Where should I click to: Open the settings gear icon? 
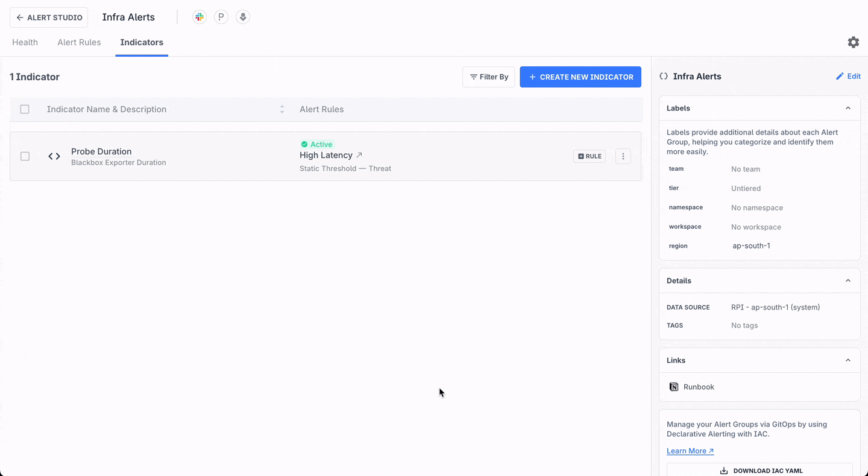(853, 42)
